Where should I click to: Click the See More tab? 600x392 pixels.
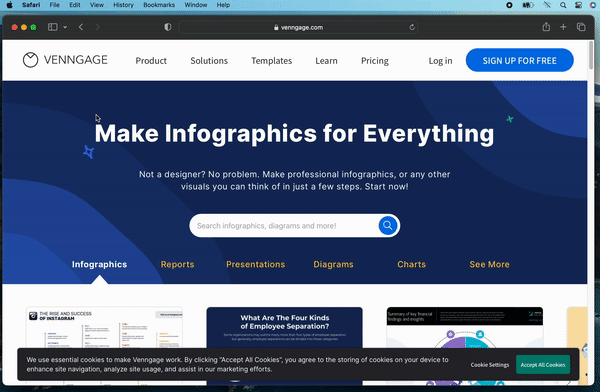(489, 264)
